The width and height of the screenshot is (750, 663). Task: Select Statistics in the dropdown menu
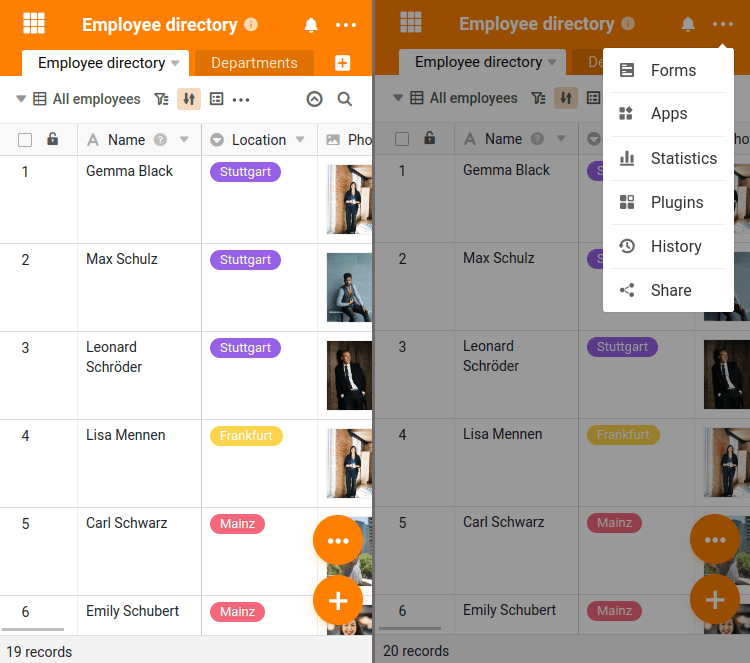[x=683, y=158]
